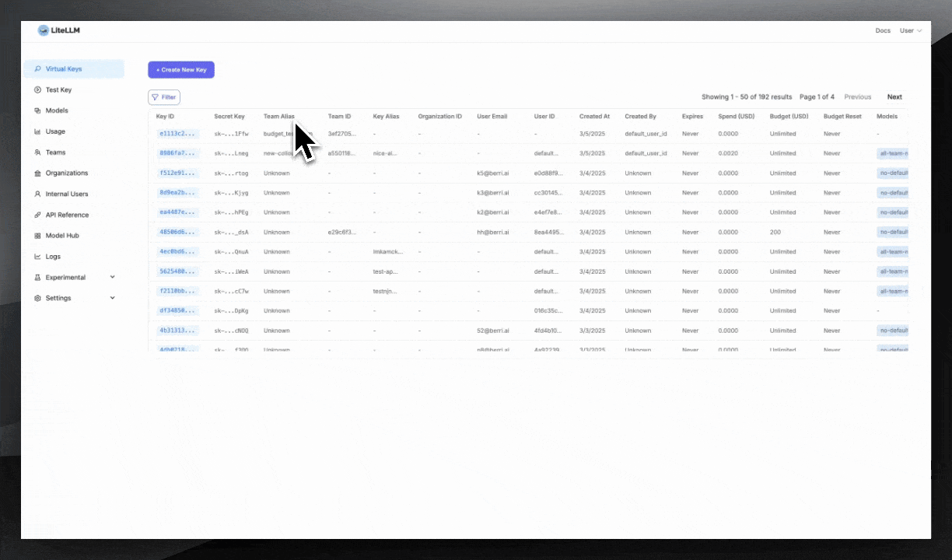Click the Models icon in sidebar
952x560 pixels.
pos(37,110)
